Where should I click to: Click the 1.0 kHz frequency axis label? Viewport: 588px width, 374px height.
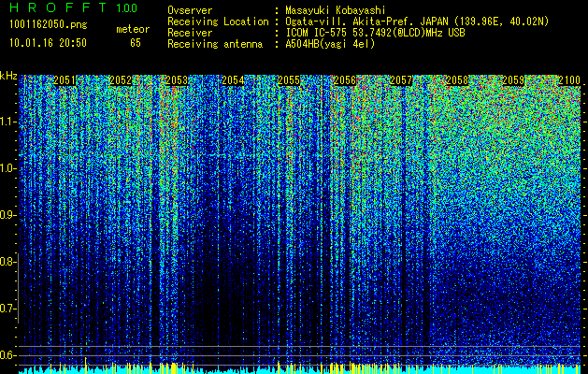point(7,168)
